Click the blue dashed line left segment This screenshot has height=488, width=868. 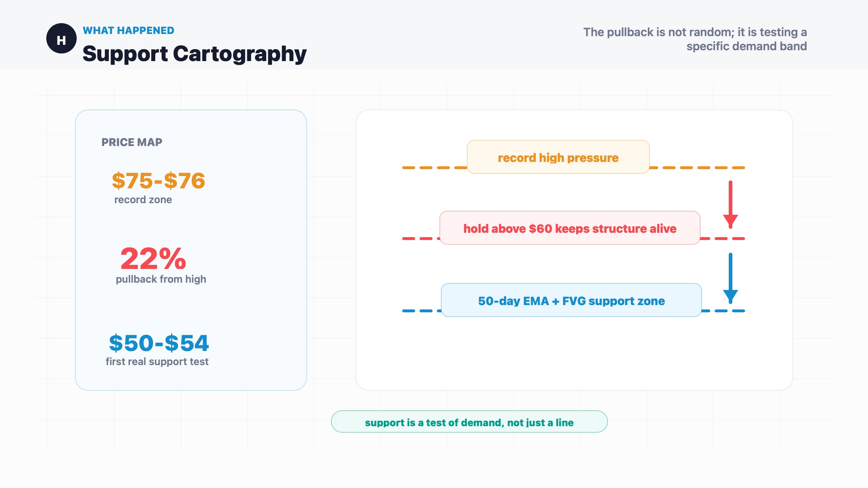(x=422, y=311)
